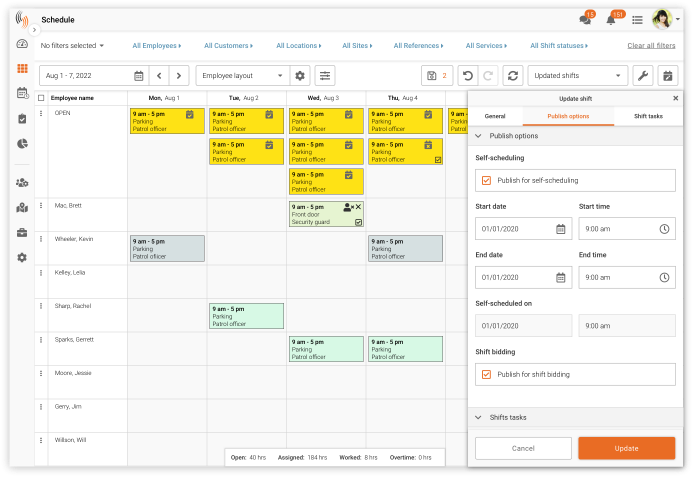Screen dimensions: 693x477
Task: Open the calendar clock icon in sidebar
Action: 22,93
